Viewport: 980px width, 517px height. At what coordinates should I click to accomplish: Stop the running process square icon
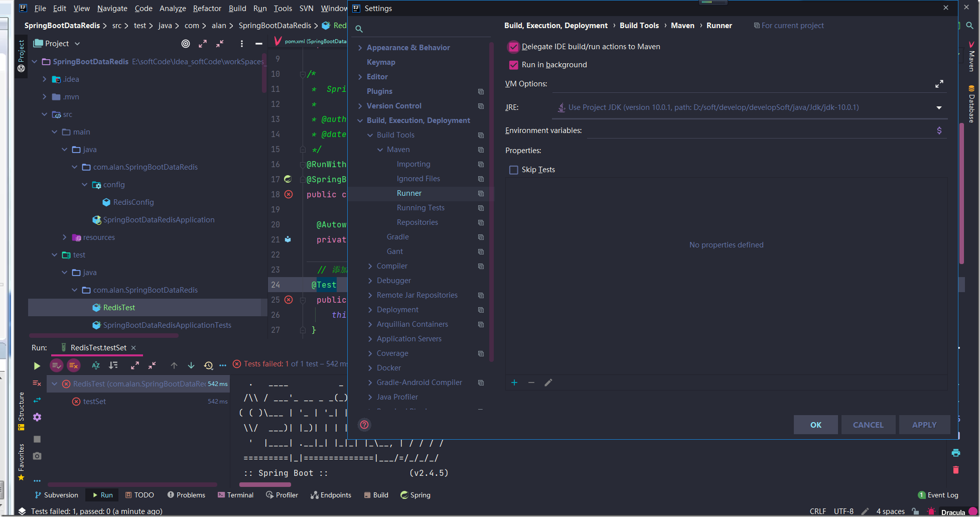(37, 439)
